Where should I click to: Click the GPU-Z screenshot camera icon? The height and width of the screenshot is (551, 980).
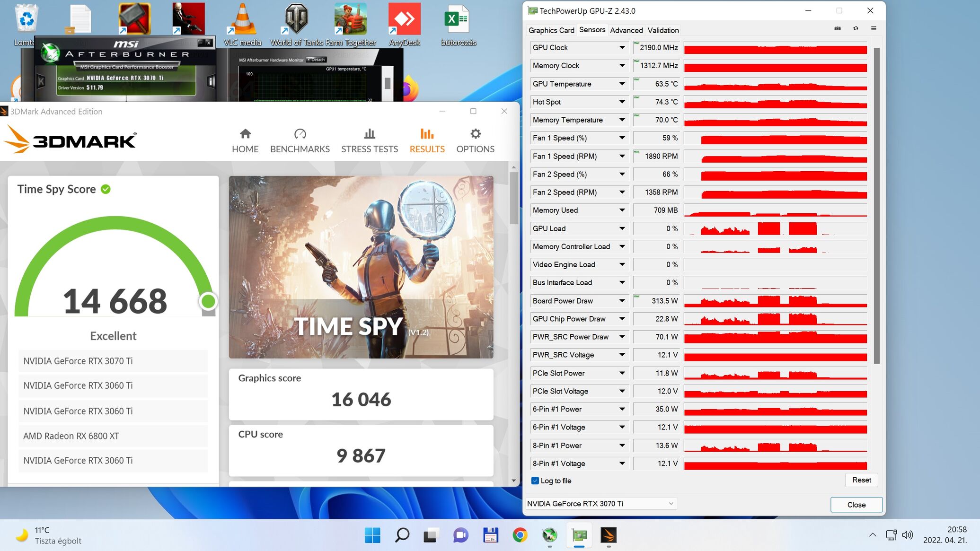838,28
